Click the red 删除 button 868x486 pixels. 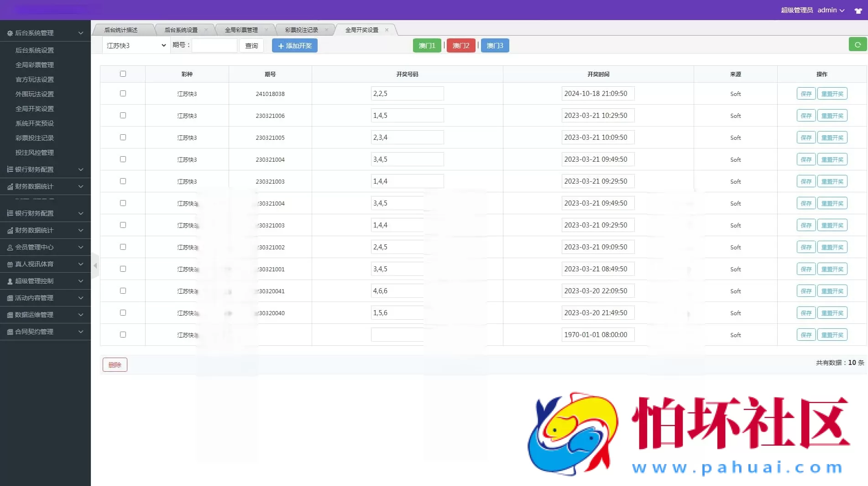coord(115,364)
